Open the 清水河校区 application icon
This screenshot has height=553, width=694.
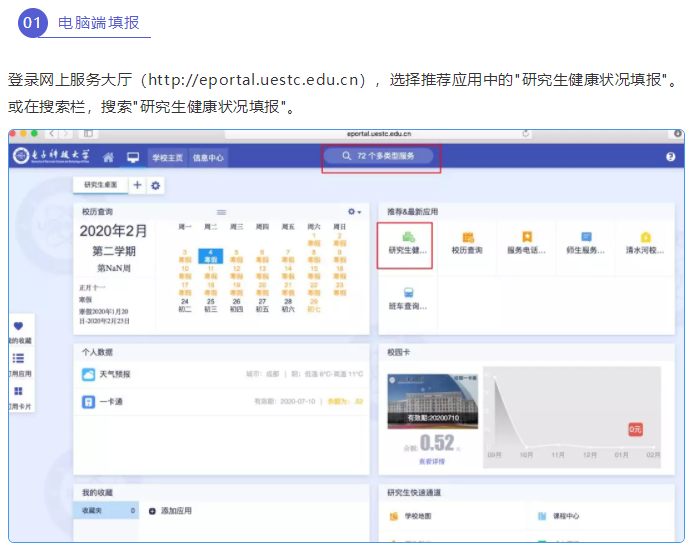tap(645, 241)
